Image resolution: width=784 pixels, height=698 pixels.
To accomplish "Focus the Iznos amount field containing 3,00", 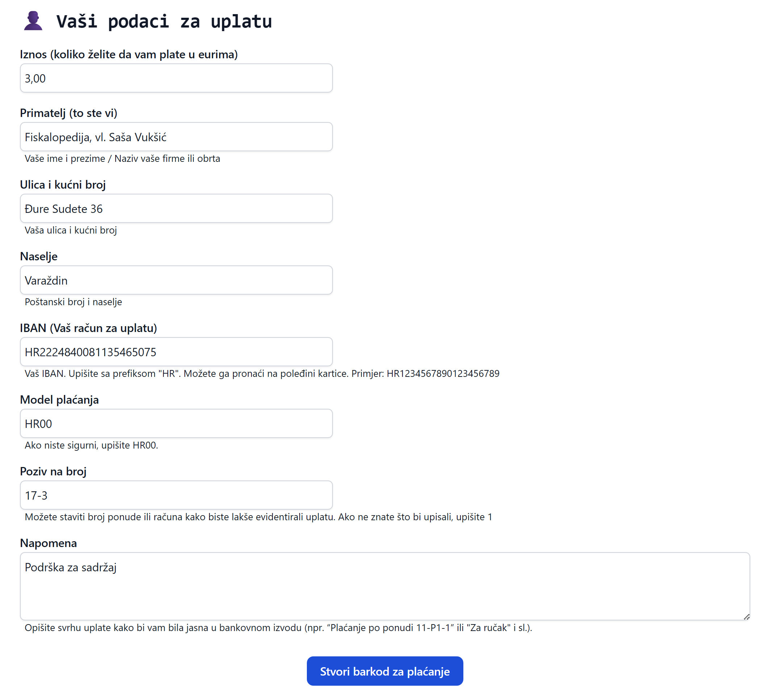I will click(x=176, y=78).
